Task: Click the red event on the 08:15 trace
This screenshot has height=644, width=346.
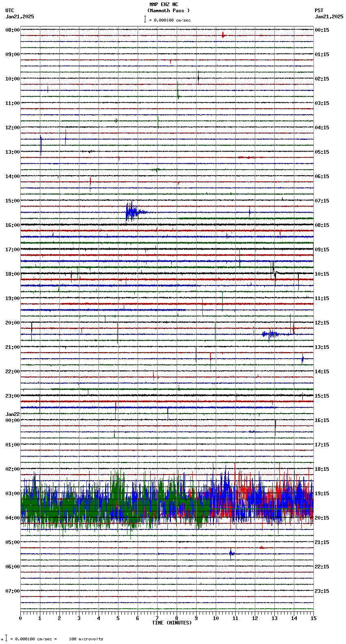Action: click(x=223, y=35)
